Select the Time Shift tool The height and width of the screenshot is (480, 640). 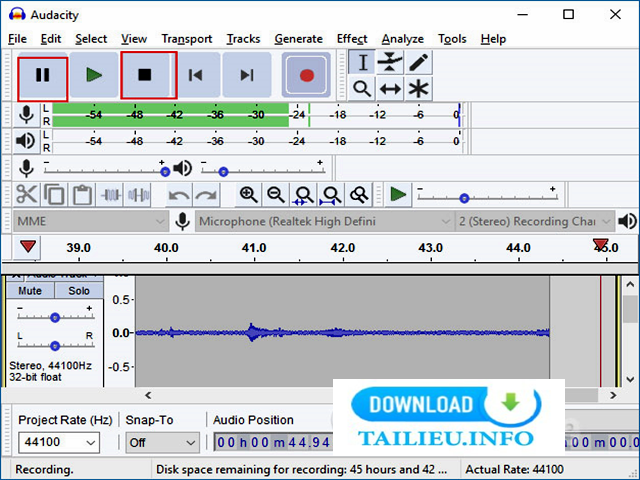(390, 88)
